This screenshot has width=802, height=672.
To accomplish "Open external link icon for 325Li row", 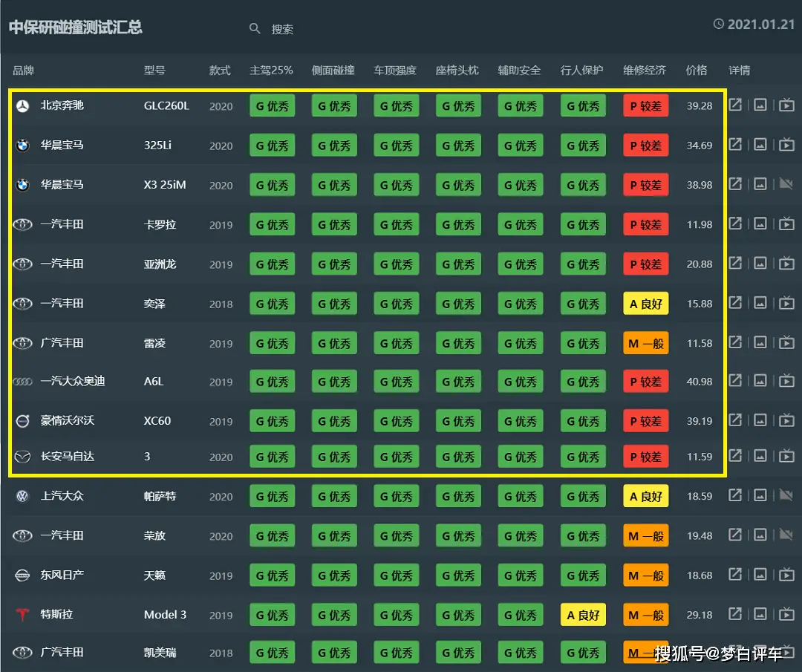I will click(x=735, y=145).
